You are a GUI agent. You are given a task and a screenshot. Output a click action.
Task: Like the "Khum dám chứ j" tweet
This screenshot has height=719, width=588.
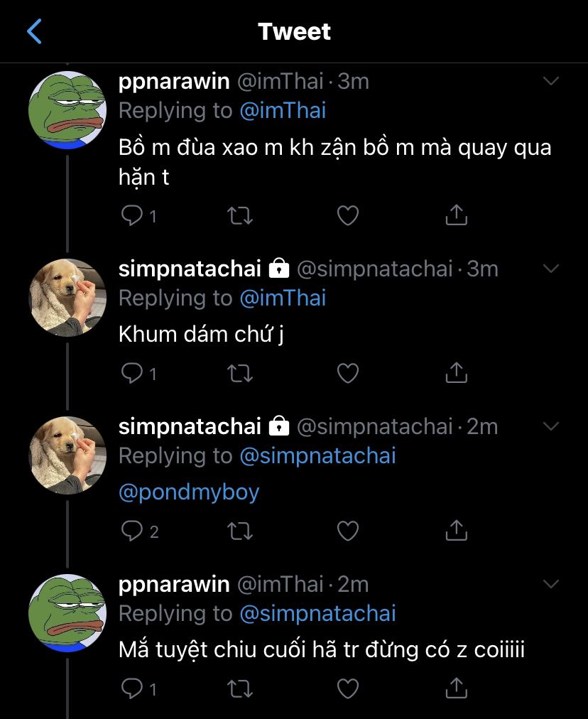tap(347, 373)
